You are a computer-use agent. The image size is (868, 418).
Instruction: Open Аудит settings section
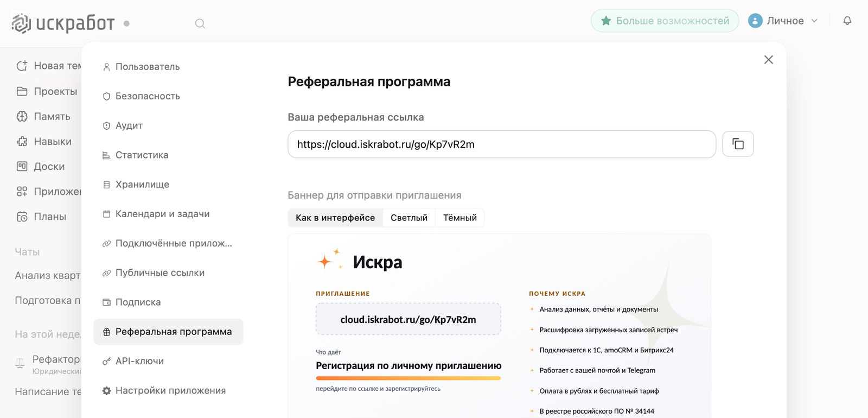[x=168, y=125]
